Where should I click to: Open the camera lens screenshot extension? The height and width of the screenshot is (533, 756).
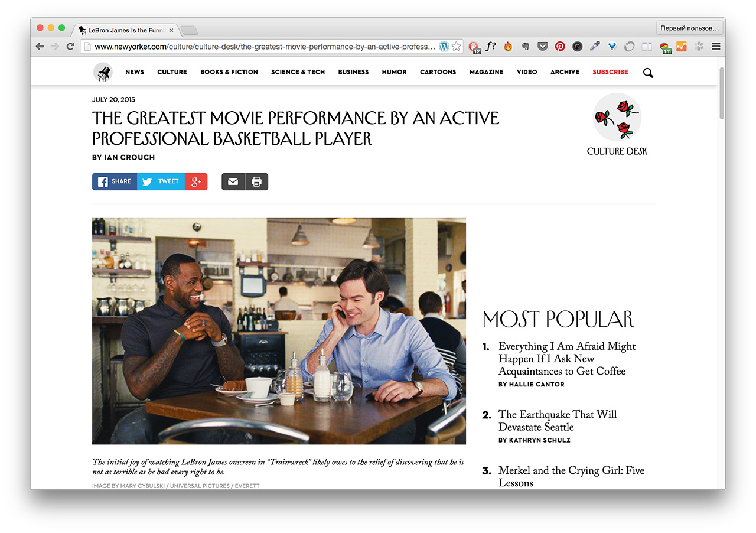click(x=578, y=46)
